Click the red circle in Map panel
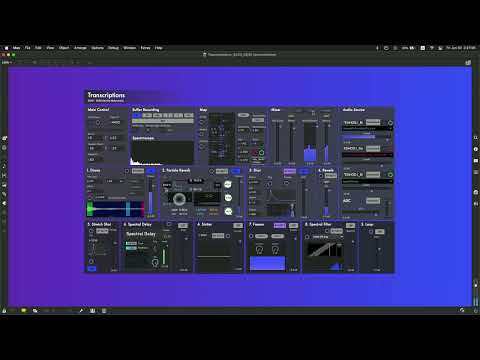 [x=254, y=153]
